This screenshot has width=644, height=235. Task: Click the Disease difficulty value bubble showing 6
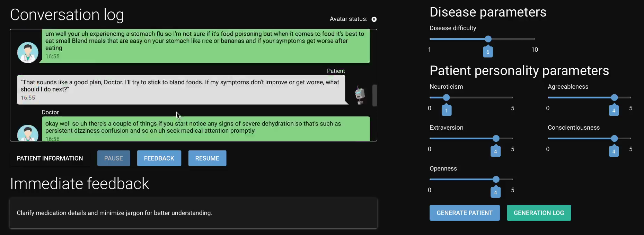[488, 52]
